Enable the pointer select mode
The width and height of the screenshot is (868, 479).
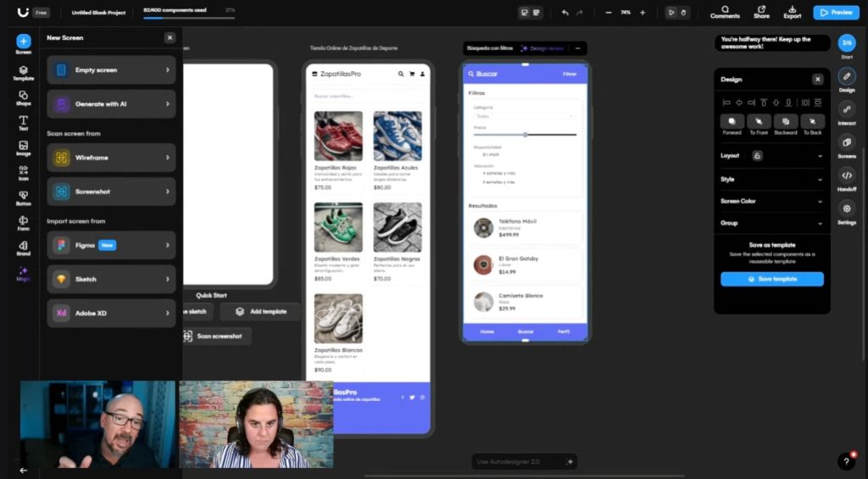[671, 13]
